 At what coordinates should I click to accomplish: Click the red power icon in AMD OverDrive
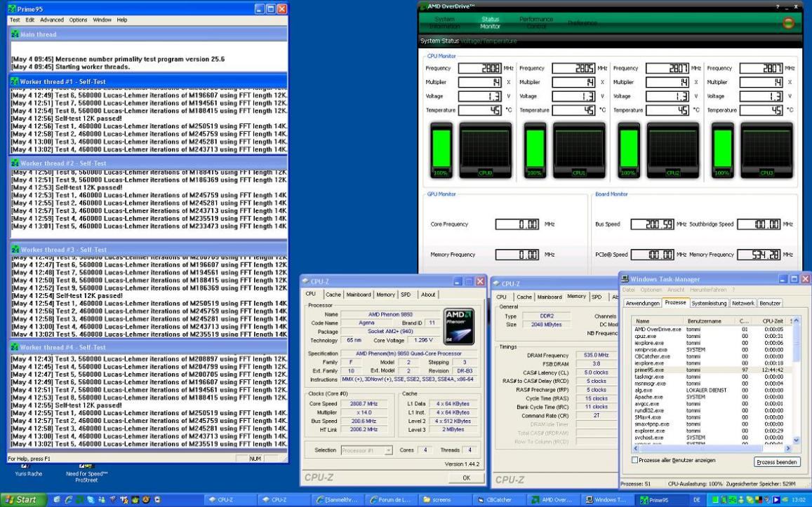pos(788,22)
